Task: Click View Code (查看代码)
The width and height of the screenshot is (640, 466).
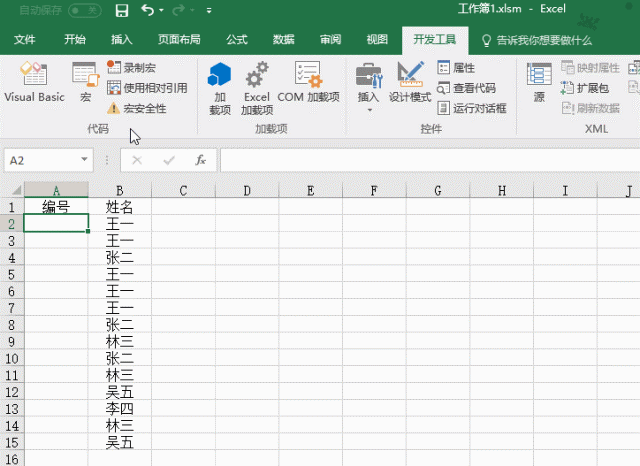Action: point(466,88)
